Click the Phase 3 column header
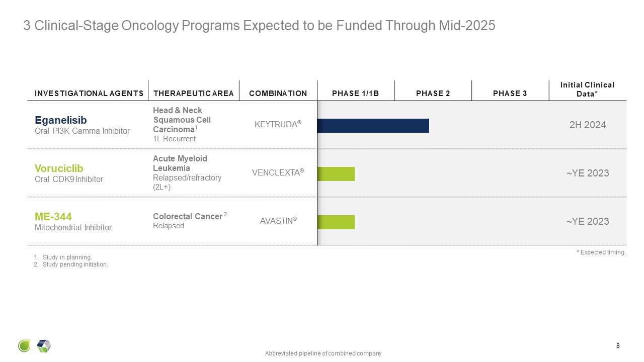The image size is (644, 362). point(510,94)
